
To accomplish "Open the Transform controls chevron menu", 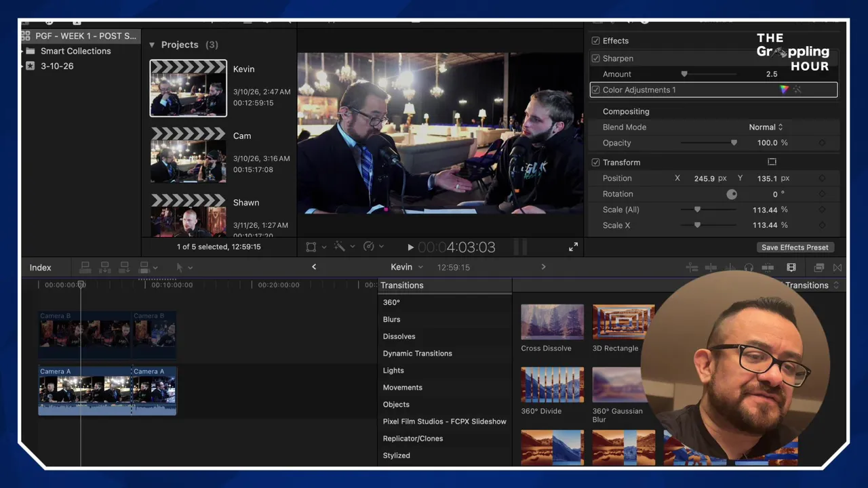I will [x=324, y=247].
